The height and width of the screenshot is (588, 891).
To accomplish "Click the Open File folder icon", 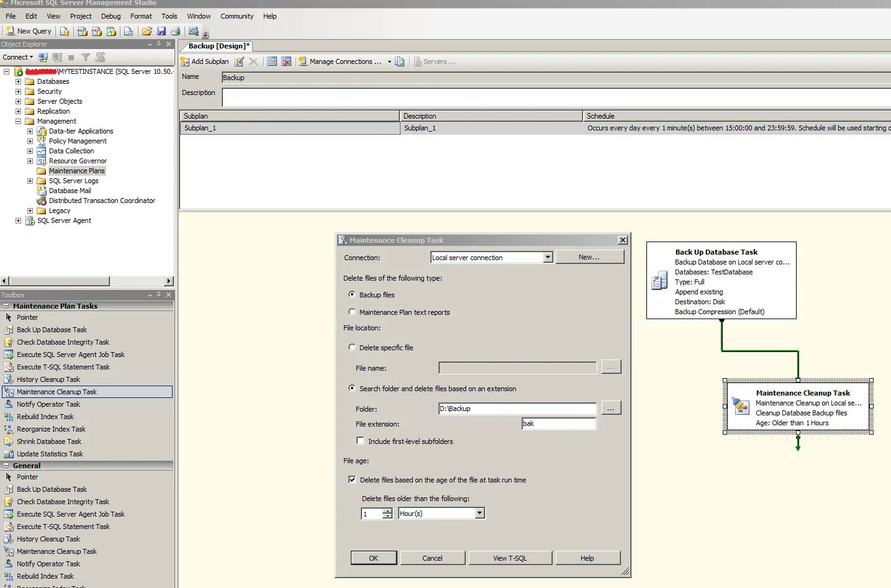I will pos(147,31).
